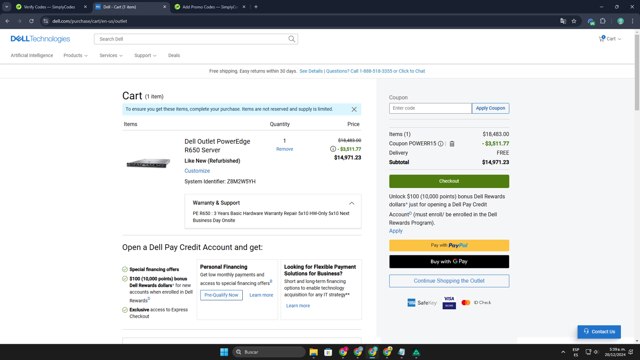640x360 pixels.
Task: Click the Search Dell input field
Action: click(191, 39)
